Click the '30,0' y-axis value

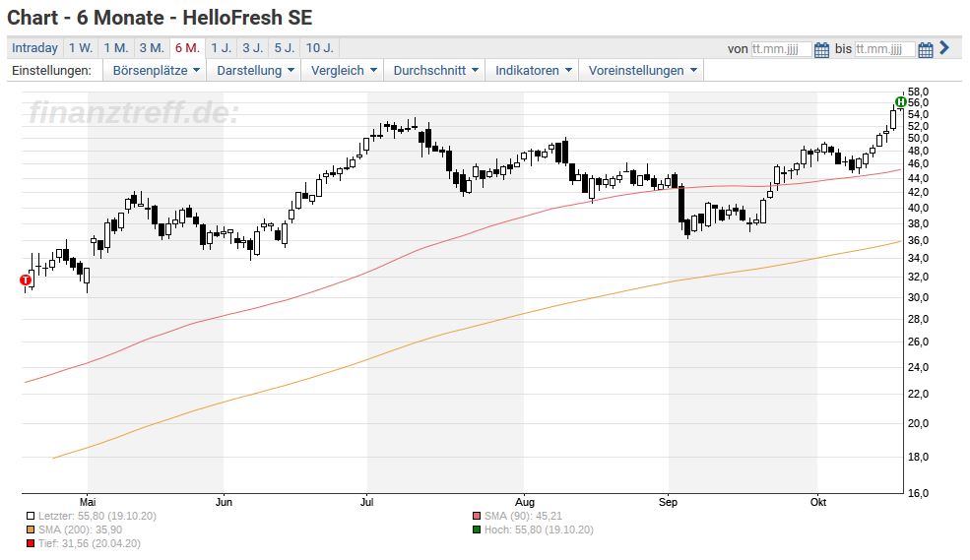click(918, 297)
